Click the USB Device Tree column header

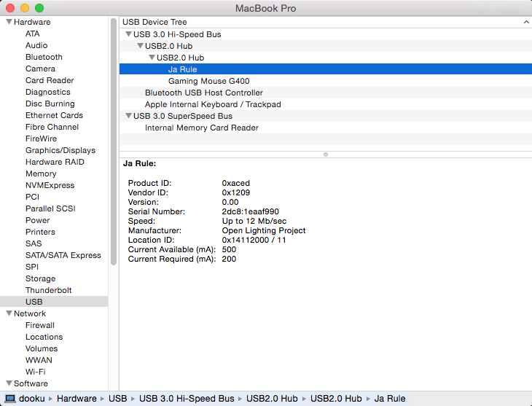pyautogui.click(x=154, y=22)
